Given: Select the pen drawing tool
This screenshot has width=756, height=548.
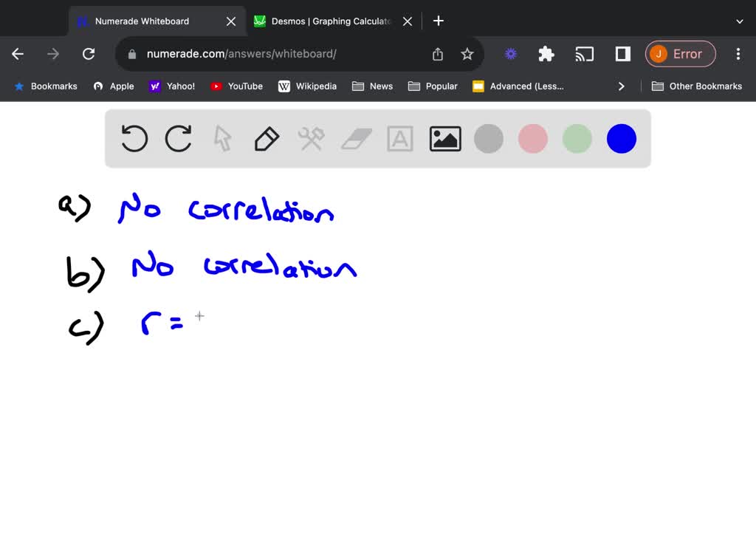Looking at the screenshot, I should click(x=267, y=139).
